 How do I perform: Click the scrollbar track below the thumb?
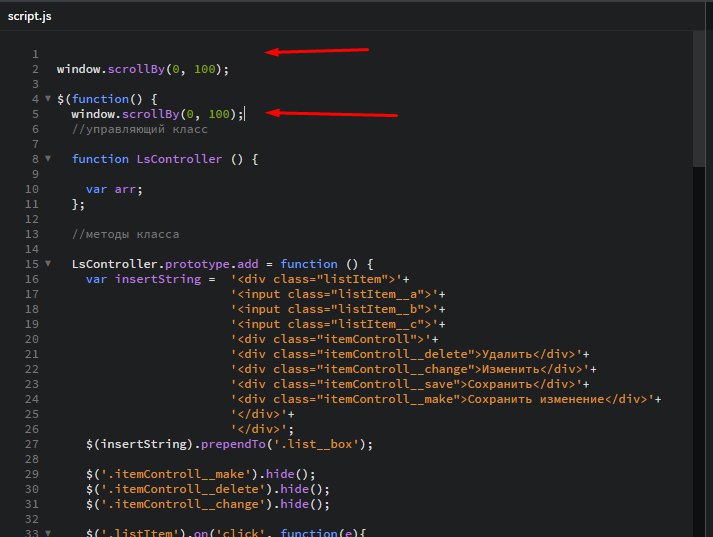pyautogui.click(x=698, y=352)
